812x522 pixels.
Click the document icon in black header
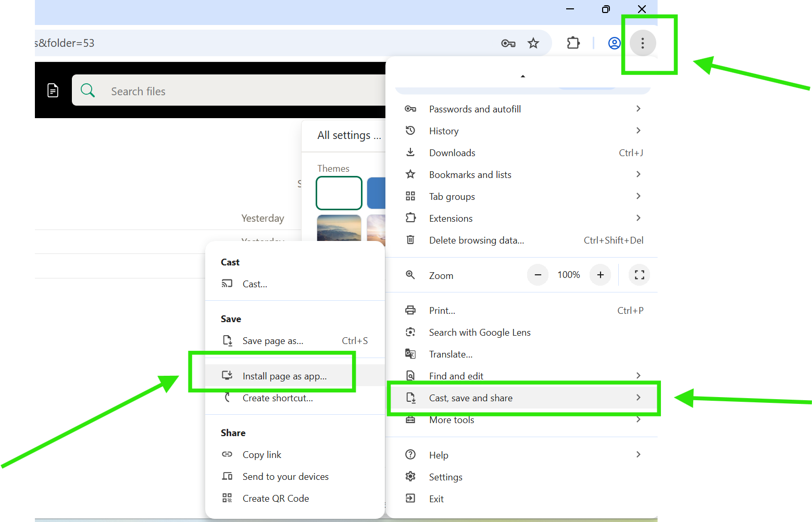53,91
